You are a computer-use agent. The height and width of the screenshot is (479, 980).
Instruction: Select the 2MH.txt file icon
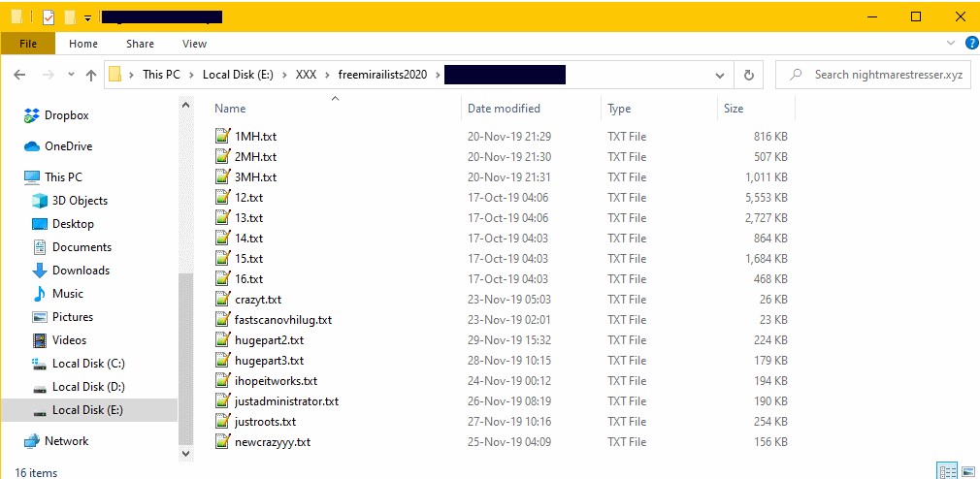(222, 157)
